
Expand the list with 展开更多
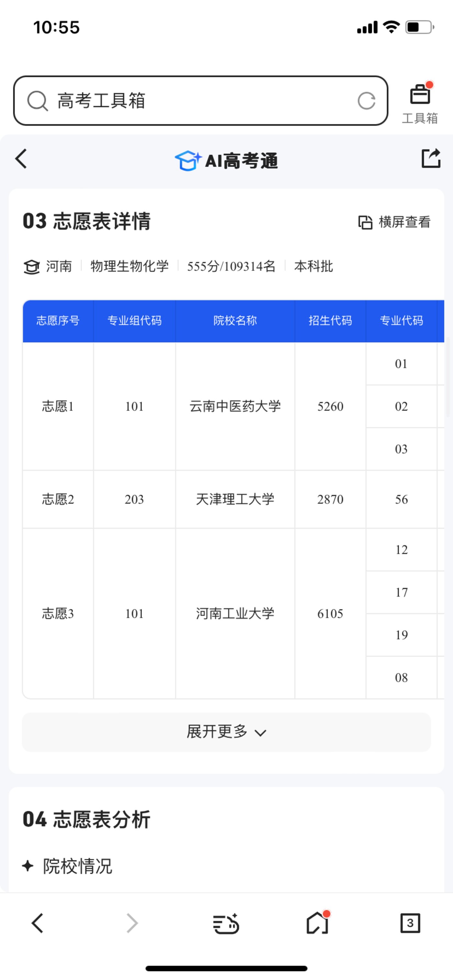(x=226, y=732)
